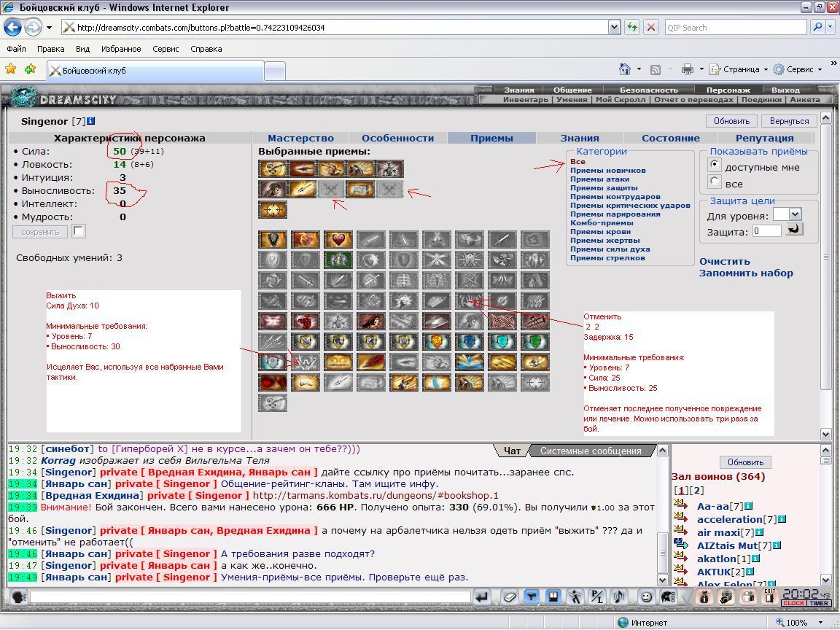840x630 pixels.
Task: Open the Страница dropdown menu
Action: (x=739, y=69)
